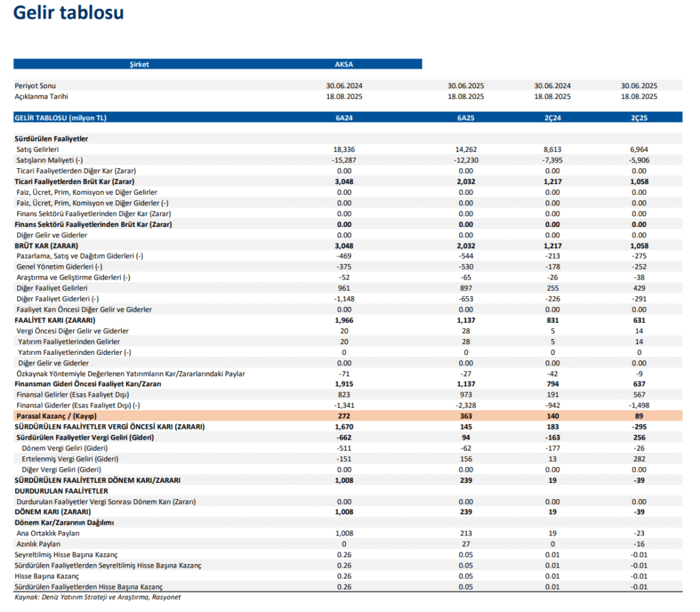Click the 'BRÜT KAR (ZARAR)' row label

[x=46, y=246]
